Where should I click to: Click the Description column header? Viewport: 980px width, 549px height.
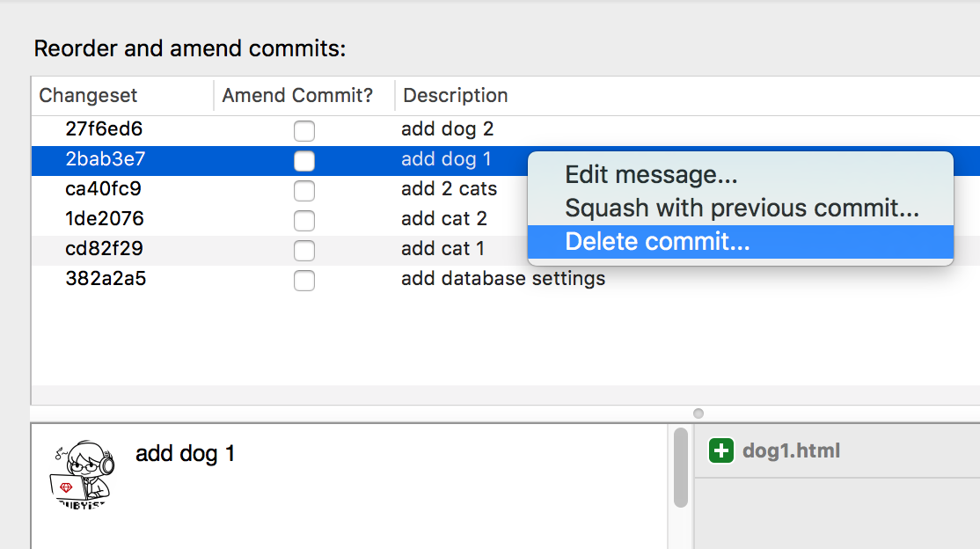[455, 95]
